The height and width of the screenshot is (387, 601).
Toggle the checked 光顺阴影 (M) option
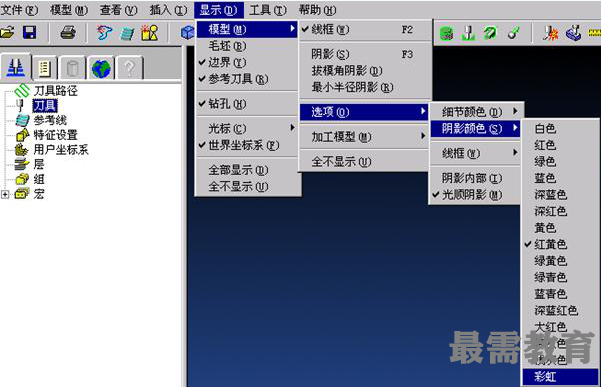point(475,195)
